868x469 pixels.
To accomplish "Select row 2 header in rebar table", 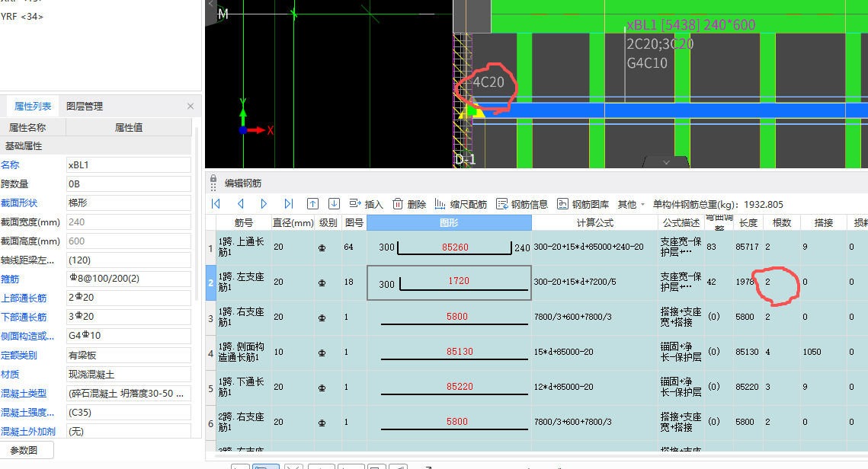I will 210,282.
